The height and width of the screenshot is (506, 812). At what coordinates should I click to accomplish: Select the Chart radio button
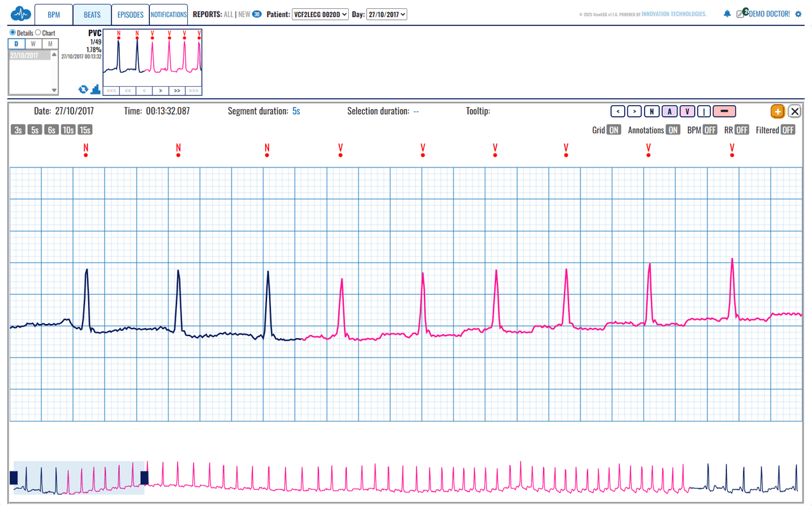click(37, 32)
